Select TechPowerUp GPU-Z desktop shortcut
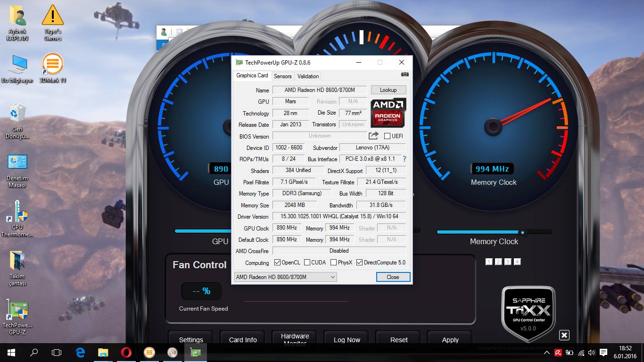Viewport: 644px width, 362px height. click(x=17, y=318)
